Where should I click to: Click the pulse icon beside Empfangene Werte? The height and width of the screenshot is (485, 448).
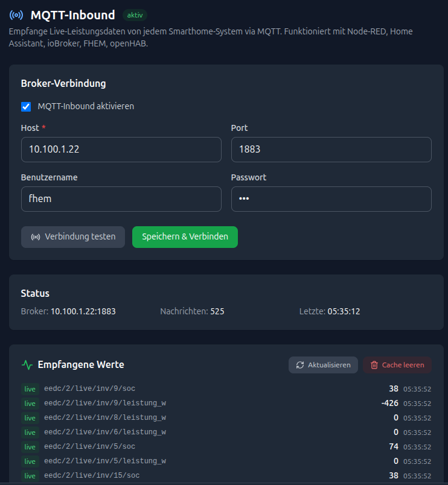coord(27,364)
